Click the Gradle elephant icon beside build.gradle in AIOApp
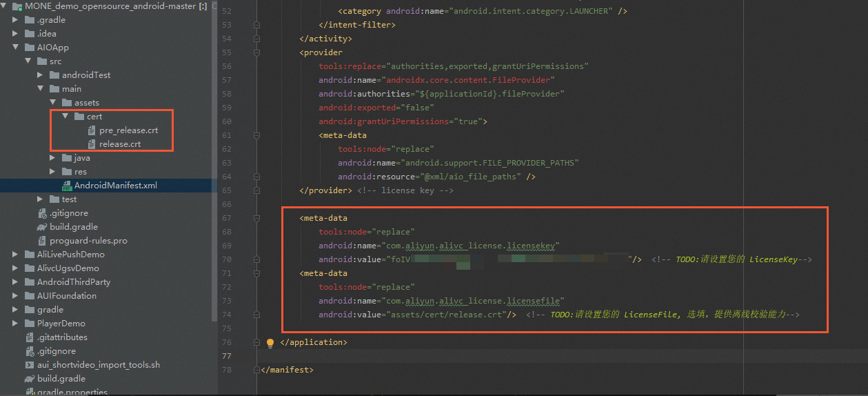This screenshot has width=868, height=396. 42,227
